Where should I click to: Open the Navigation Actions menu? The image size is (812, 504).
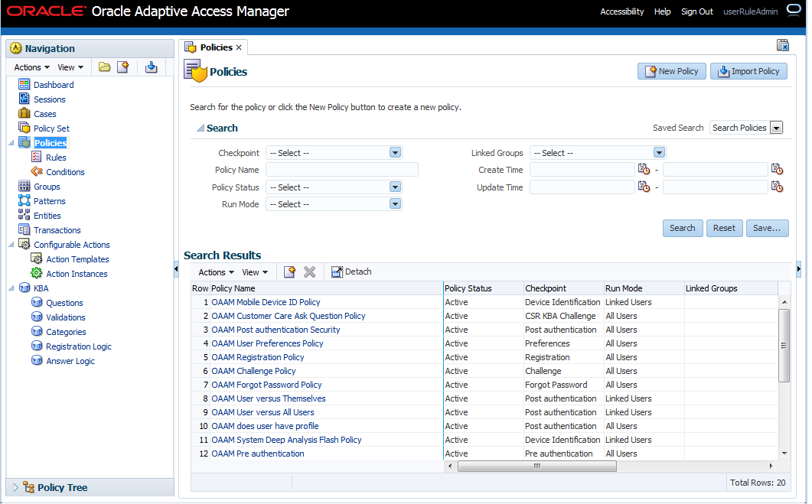(31, 67)
